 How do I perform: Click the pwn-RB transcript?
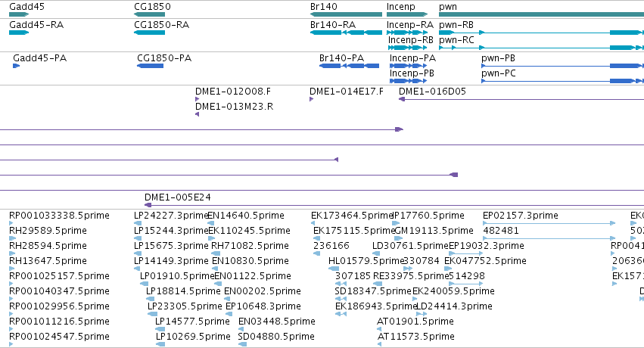[541, 33]
